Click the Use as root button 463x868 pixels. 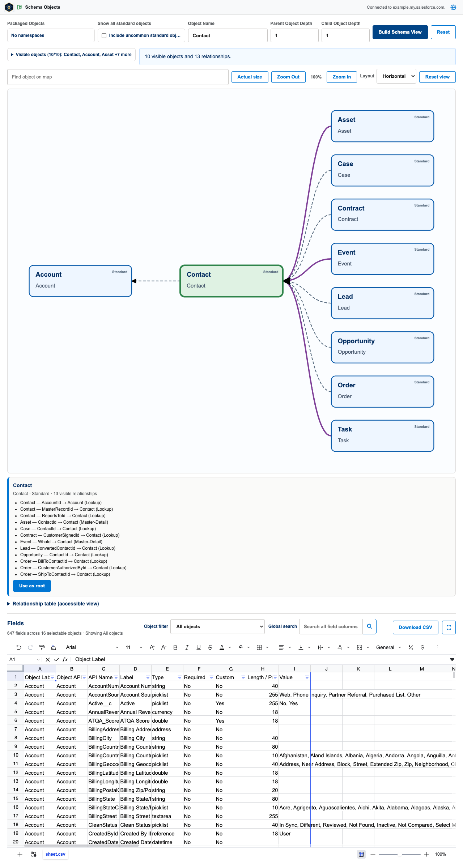tap(32, 586)
